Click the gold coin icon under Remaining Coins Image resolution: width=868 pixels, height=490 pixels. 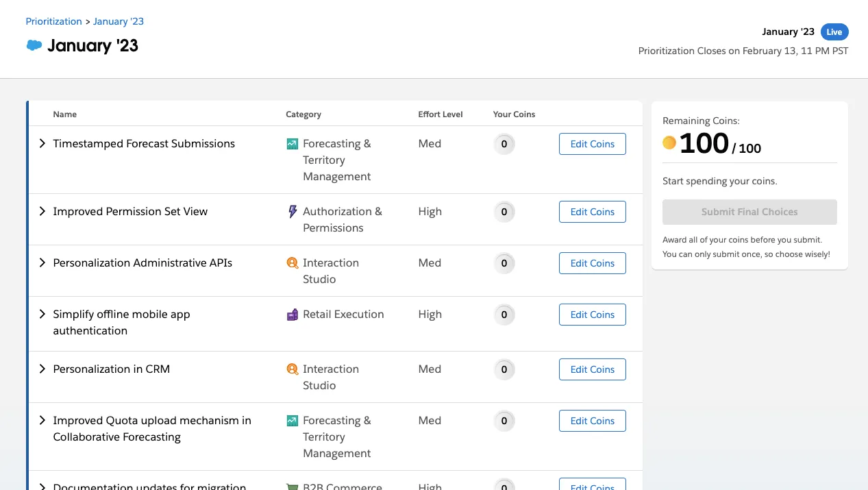click(x=669, y=143)
